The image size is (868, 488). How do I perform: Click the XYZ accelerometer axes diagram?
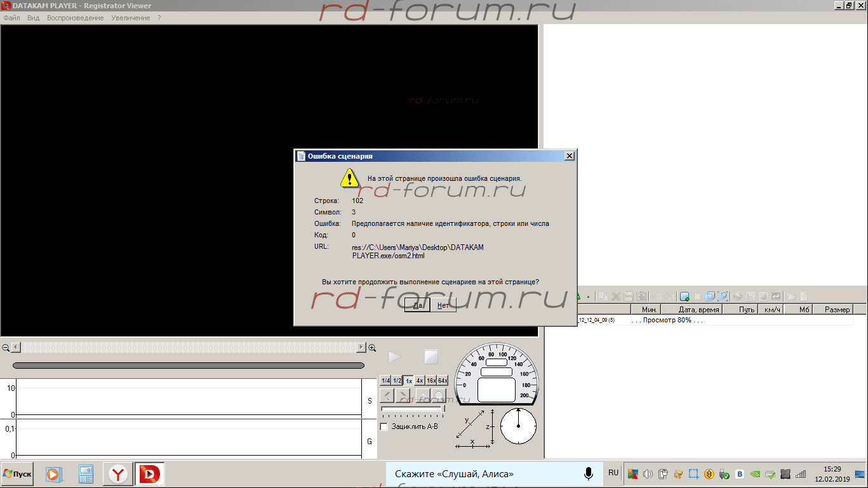(475, 428)
